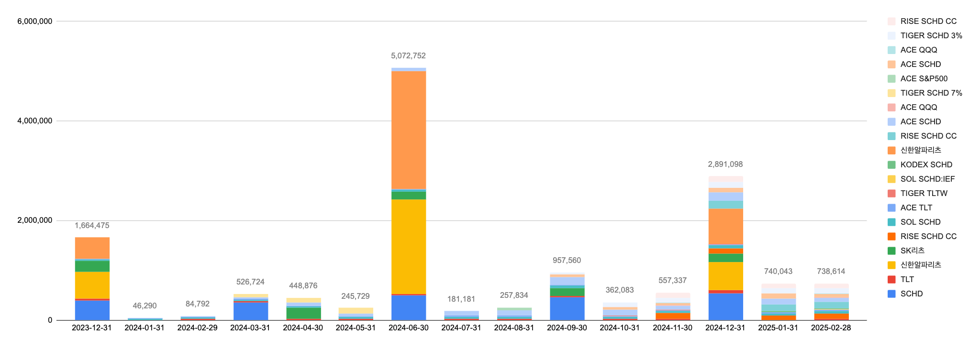
Task: Click the ACE TLT legend swatch
Action: pos(891,207)
